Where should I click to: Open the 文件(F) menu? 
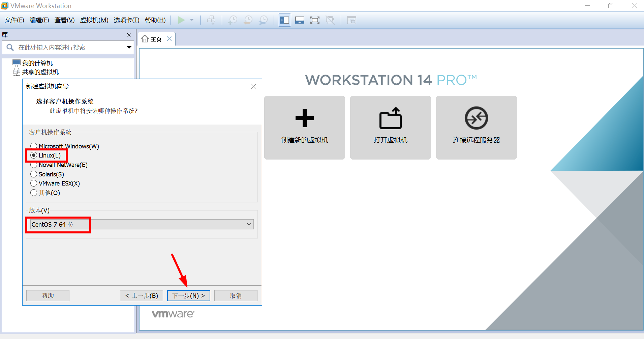pyautogui.click(x=14, y=20)
